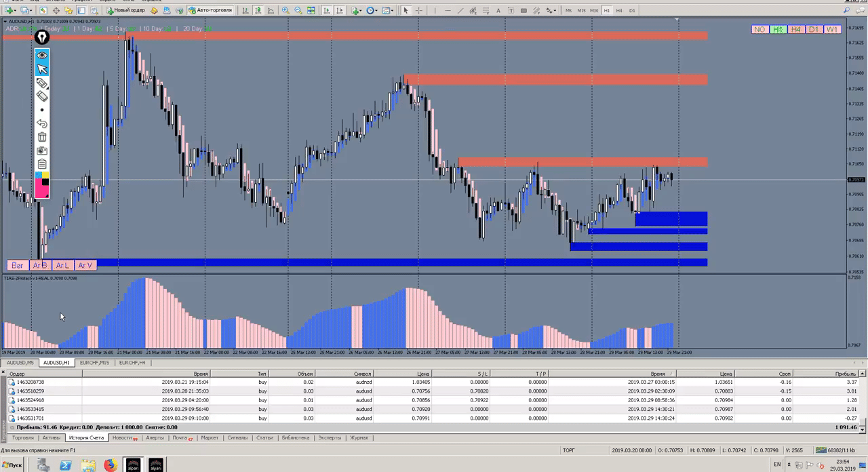This screenshot has width=868, height=472.
Task: Select order 1463524918 row
Action: click(x=434, y=400)
